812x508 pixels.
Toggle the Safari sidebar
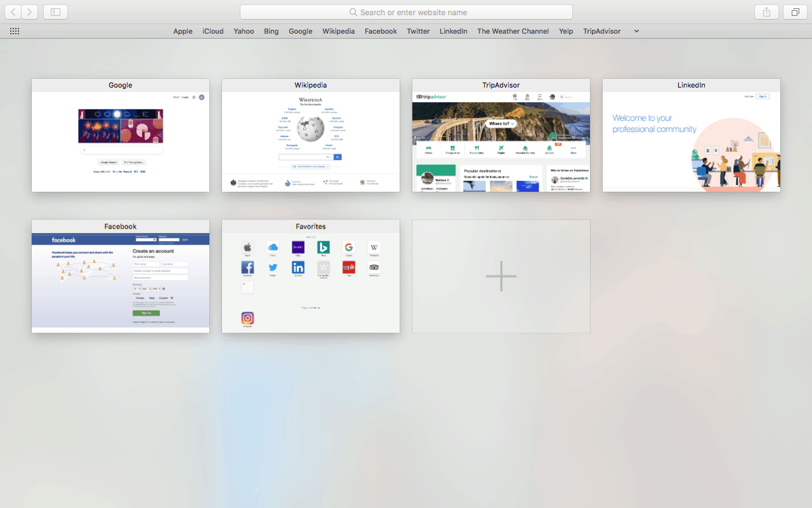pos(55,11)
